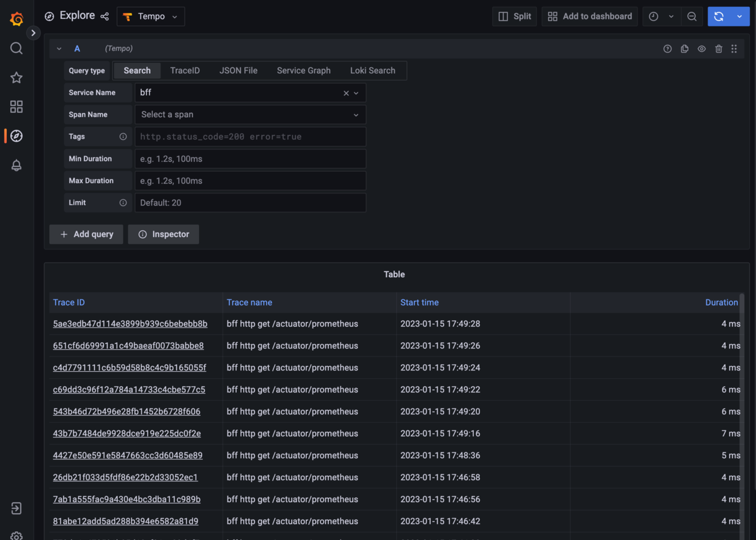Switch to the TraceID query type
Viewport: 756px width, 540px height.
pos(185,71)
